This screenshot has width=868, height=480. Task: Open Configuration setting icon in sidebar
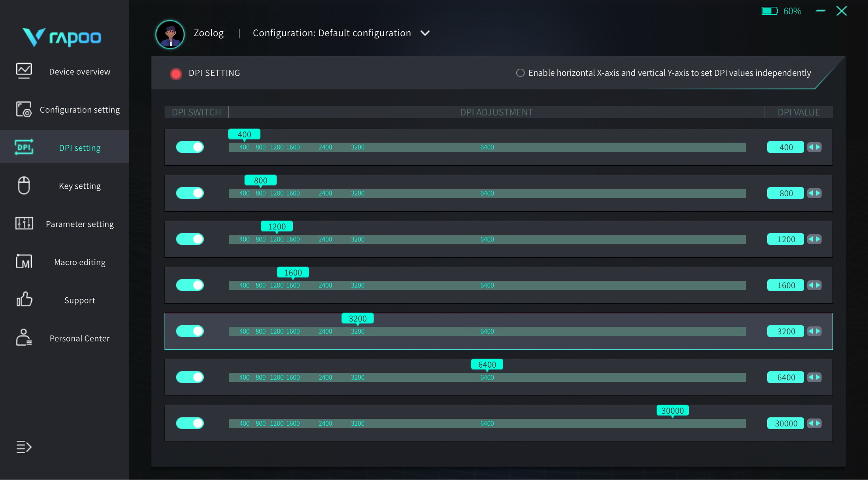coord(24,109)
